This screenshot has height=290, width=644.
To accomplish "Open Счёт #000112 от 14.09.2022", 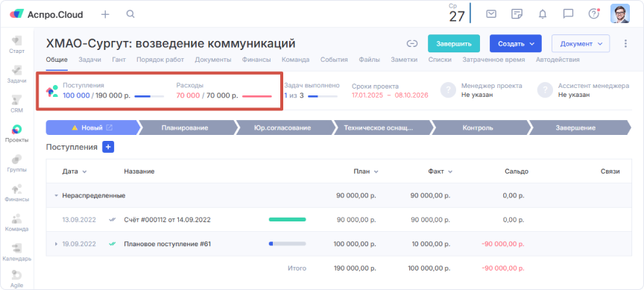I will pyautogui.click(x=167, y=220).
